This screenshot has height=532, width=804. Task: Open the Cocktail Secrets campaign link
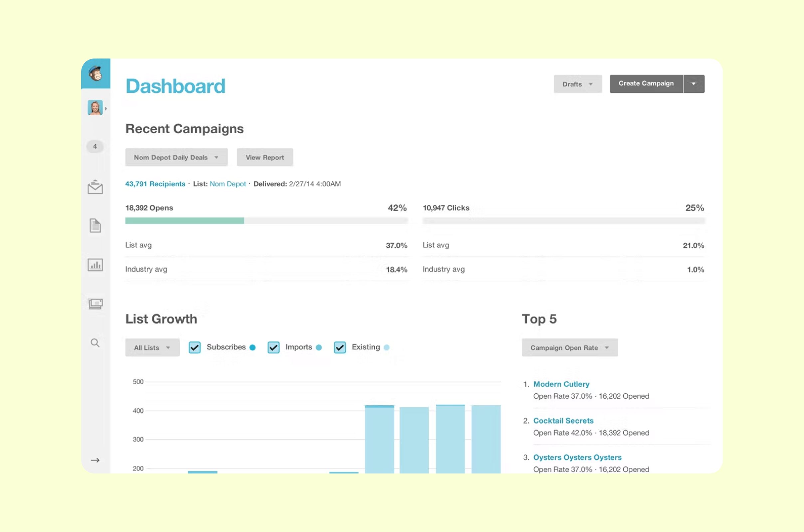pyautogui.click(x=563, y=420)
